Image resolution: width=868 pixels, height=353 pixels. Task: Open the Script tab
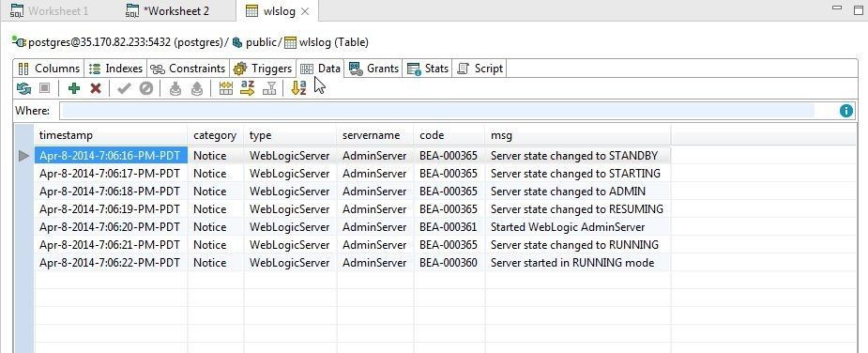coord(480,69)
